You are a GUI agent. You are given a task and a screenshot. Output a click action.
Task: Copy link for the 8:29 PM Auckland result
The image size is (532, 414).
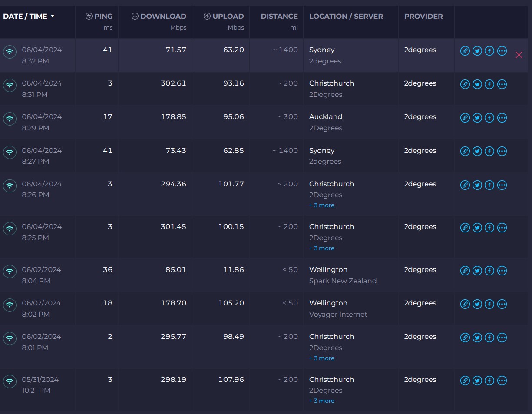click(465, 118)
